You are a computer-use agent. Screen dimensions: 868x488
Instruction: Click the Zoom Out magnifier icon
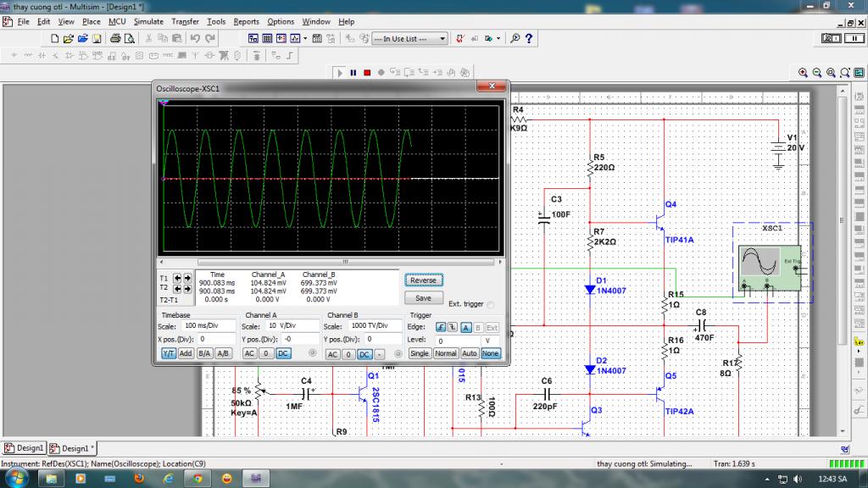(817, 73)
